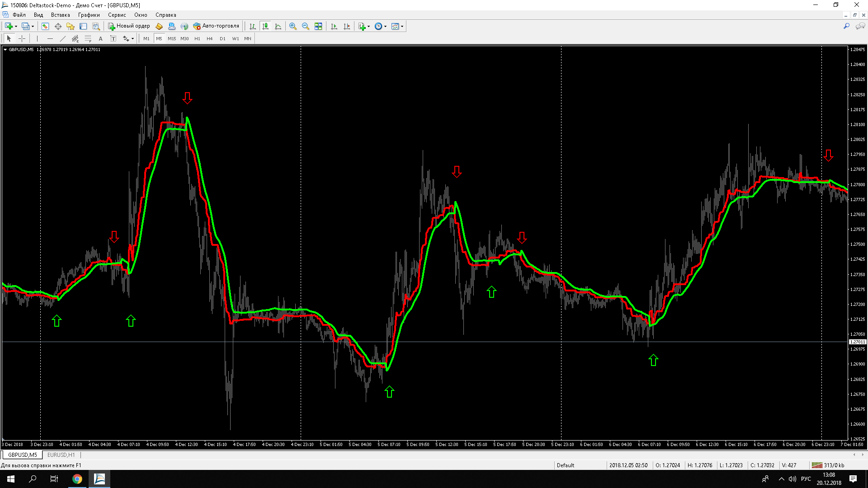Switch to M1 timeframe
Image resolution: width=868 pixels, height=488 pixels.
tap(146, 38)
